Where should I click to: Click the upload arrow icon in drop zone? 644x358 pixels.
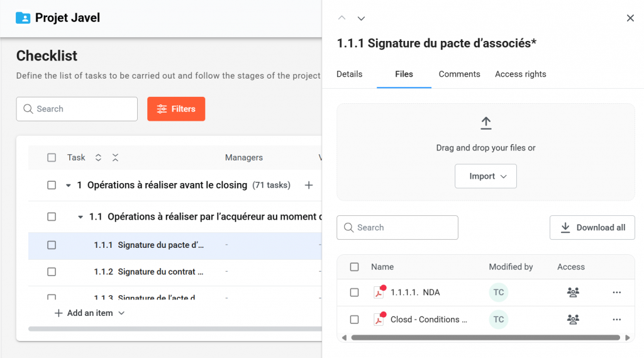[486, 123]
